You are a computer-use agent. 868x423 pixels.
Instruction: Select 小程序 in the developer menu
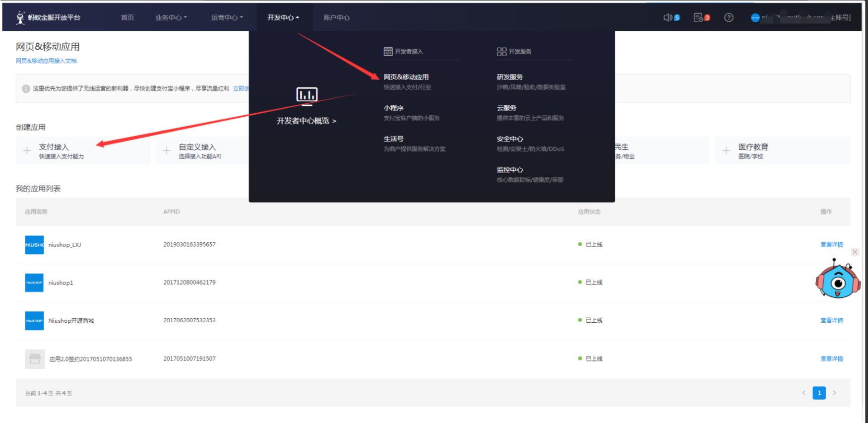coord(394,108)
